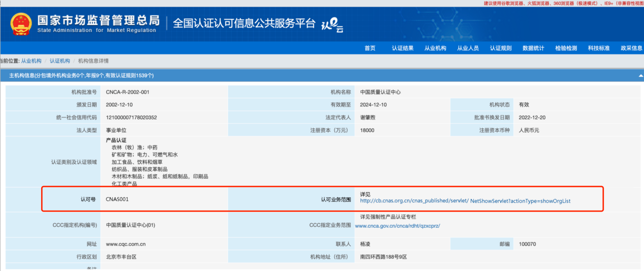
Task: Click 认证机构 breadcrumb link
Action: (x=60, y=61)
